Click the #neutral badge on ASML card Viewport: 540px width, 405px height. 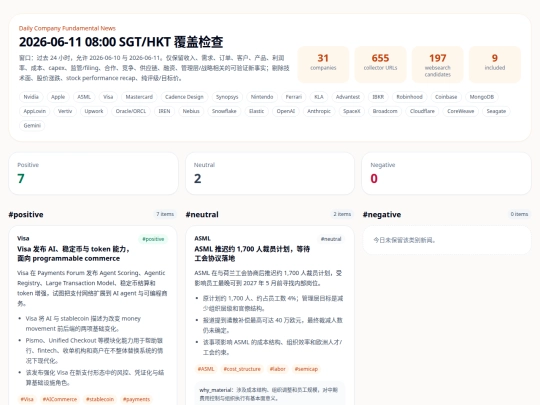[x=331, y=239]
